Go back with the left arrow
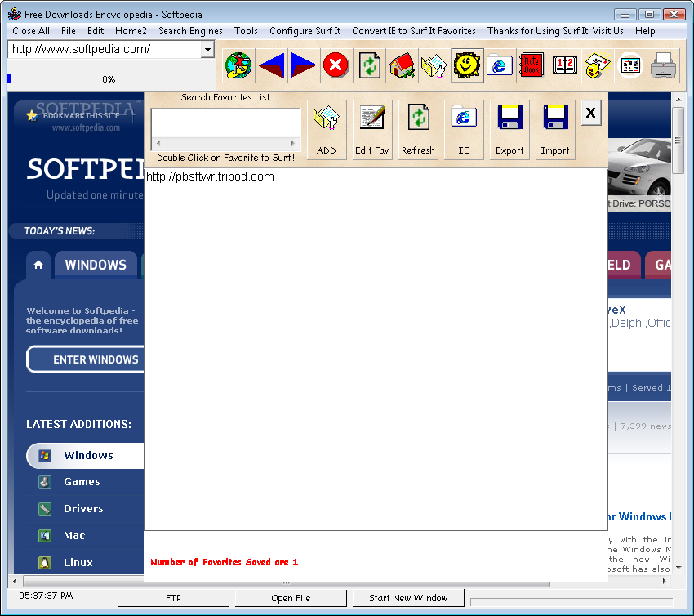This screenshot has height=616, width=694. pos(271,65)
